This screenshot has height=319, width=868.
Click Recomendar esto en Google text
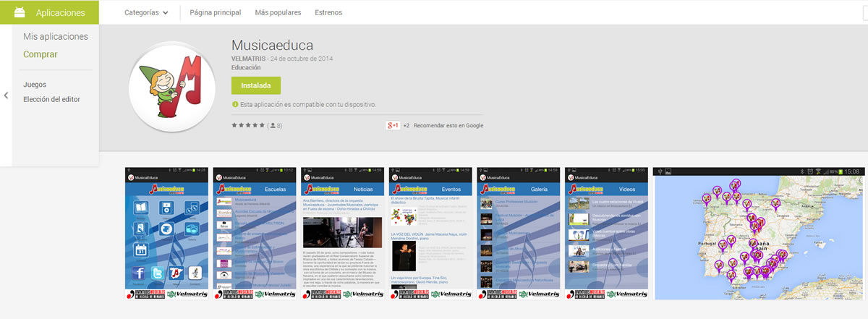pyautogui.click(x=448, y=125)
